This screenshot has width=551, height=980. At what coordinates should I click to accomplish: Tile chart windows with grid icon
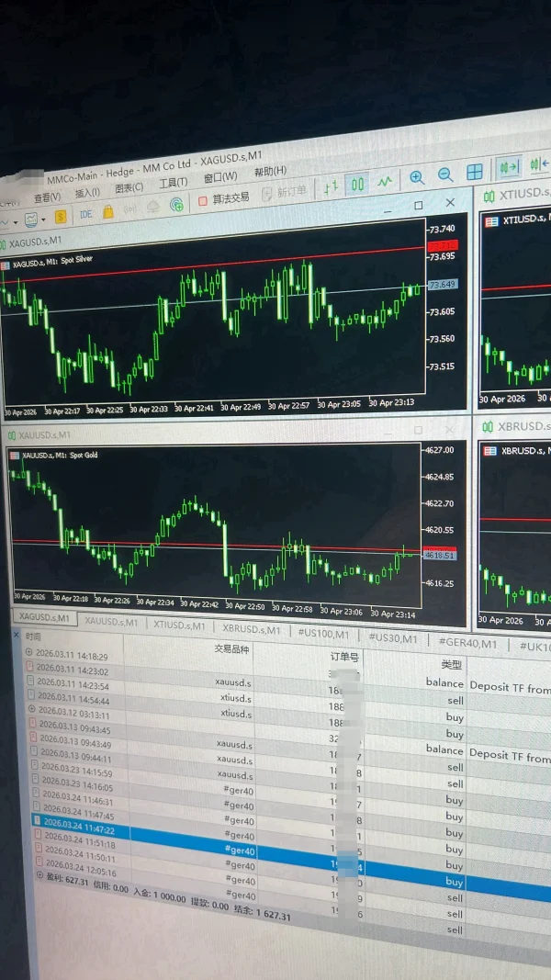coord(475,172)
